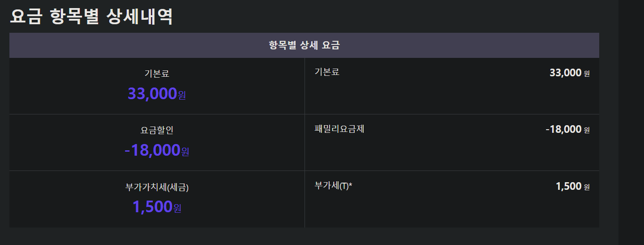Click the dark sidebar strip at right edge
644x245 pixels.
pos(631,122)
